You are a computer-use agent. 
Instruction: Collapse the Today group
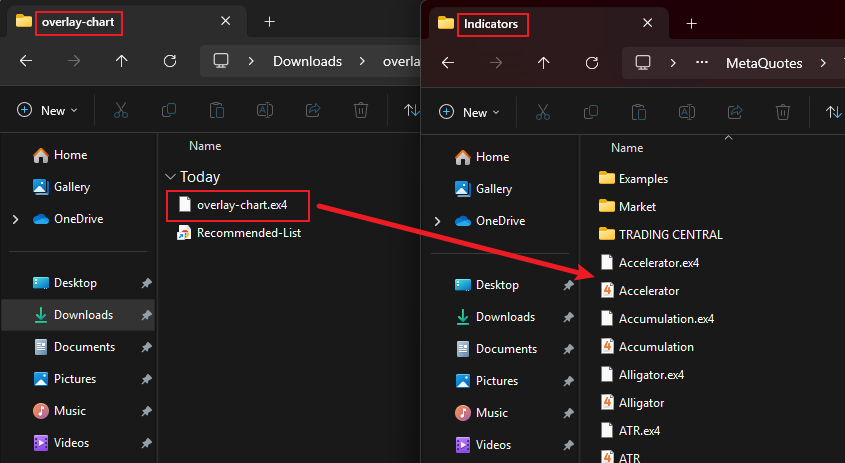click(x=170, y=177)
